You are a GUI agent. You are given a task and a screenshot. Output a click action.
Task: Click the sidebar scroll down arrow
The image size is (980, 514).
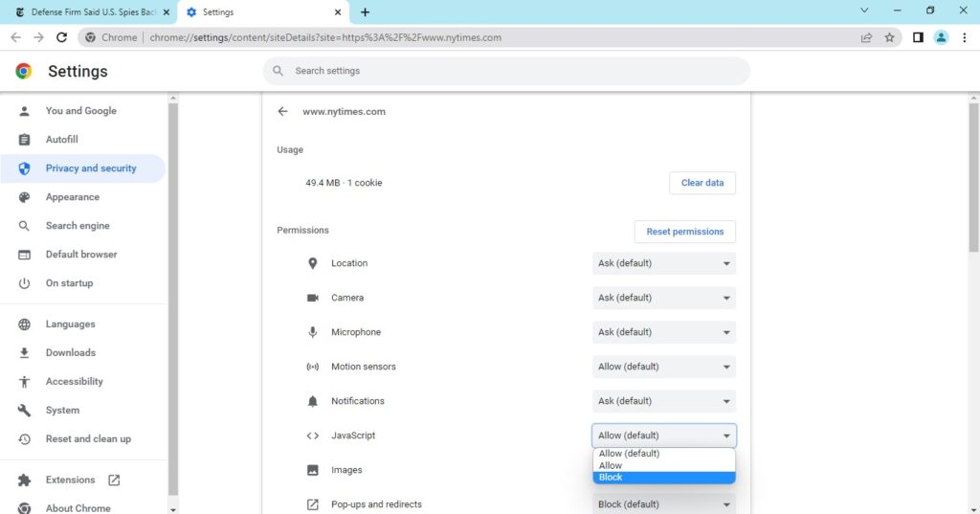[173, 509]
